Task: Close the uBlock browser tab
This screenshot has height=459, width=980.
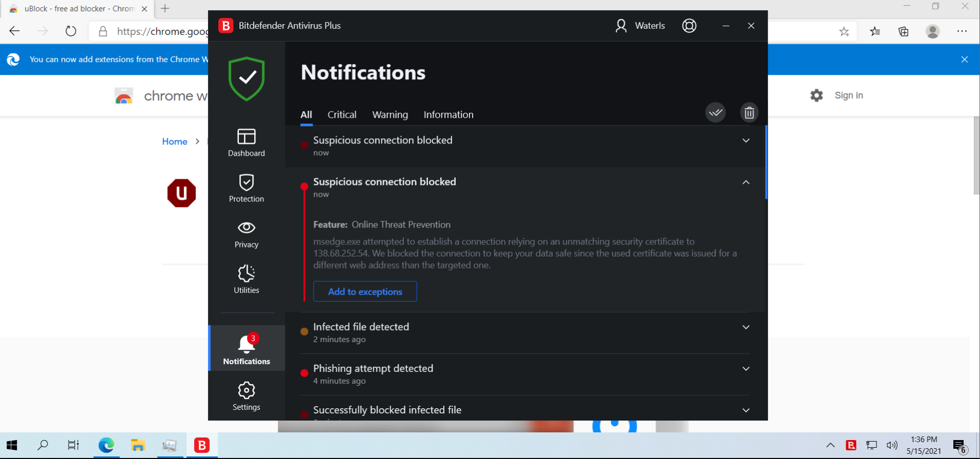Action: coord(145,9)
